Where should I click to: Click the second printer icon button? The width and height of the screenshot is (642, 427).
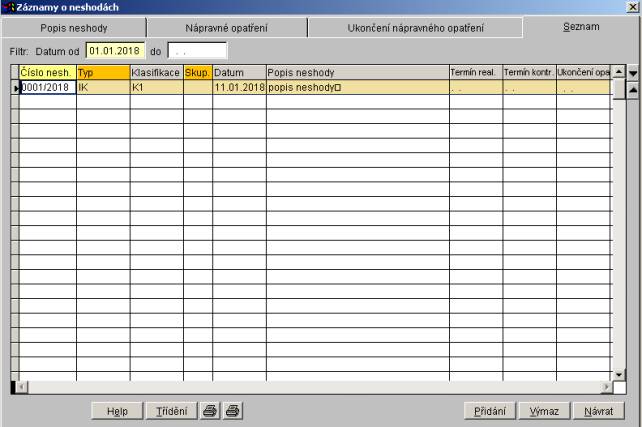(232, 411)
